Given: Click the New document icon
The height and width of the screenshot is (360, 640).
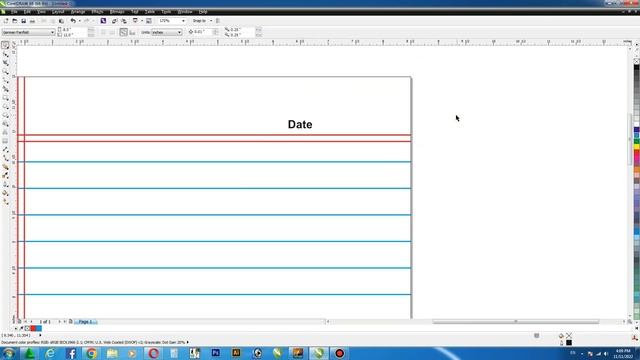Looking at the screenshot, I should tap(6, 21).
